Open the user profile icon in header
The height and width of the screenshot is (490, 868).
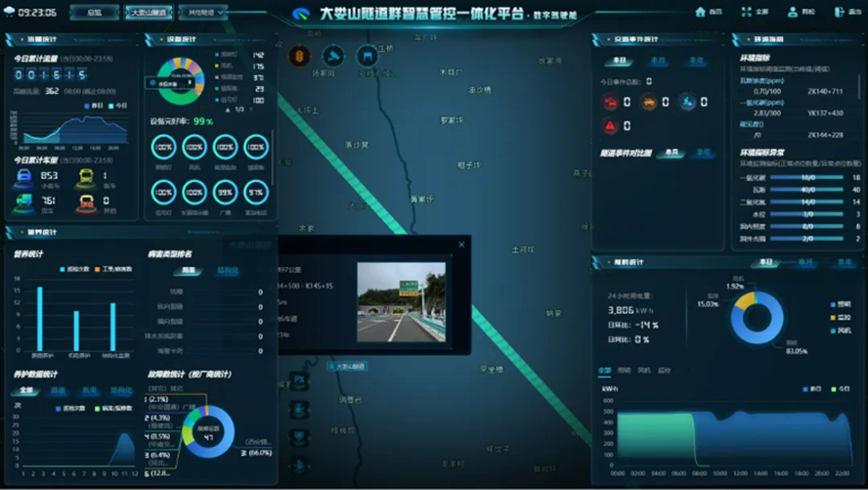coord(792,12)
